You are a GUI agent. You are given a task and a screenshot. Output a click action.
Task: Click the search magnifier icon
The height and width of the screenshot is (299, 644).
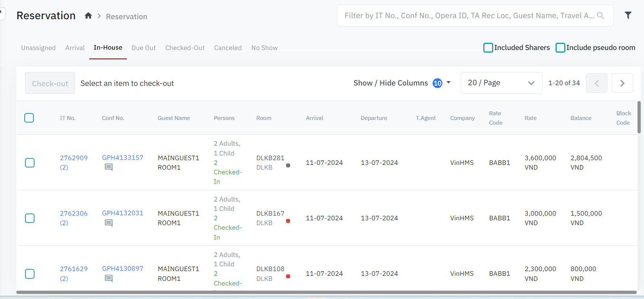coord(600,16)
